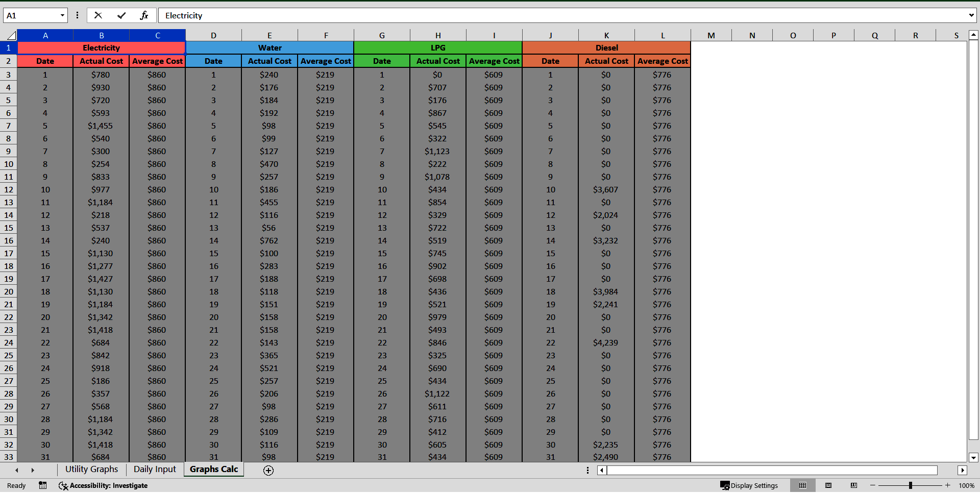Image resolution: width=980 pixels, height=493 pixels.
Task: Select the Diesel merged header cell
Action: (606, 47)
